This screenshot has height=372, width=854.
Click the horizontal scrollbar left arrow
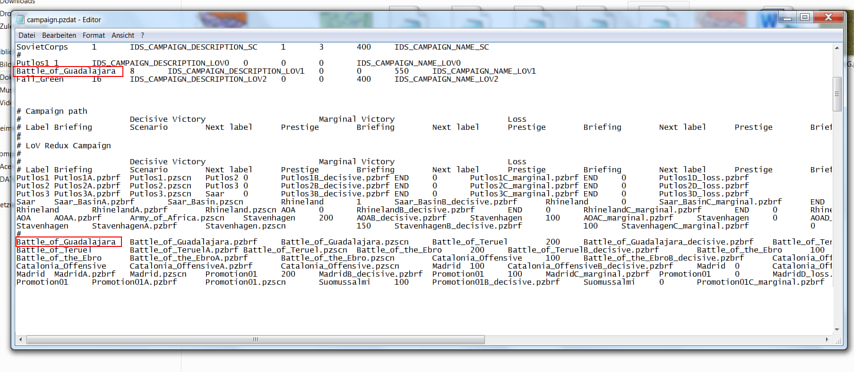[20, 339]
